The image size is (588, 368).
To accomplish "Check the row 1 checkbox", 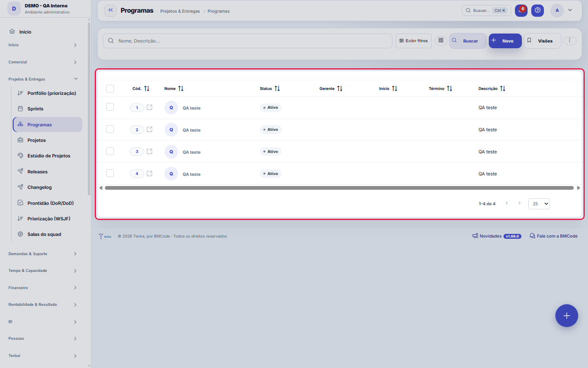I will coord(110,107).
